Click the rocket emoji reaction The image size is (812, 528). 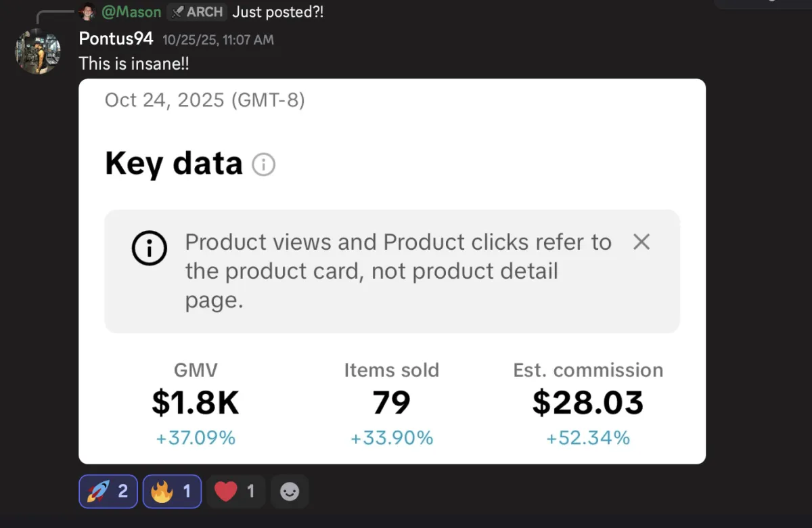pos(108,491)
